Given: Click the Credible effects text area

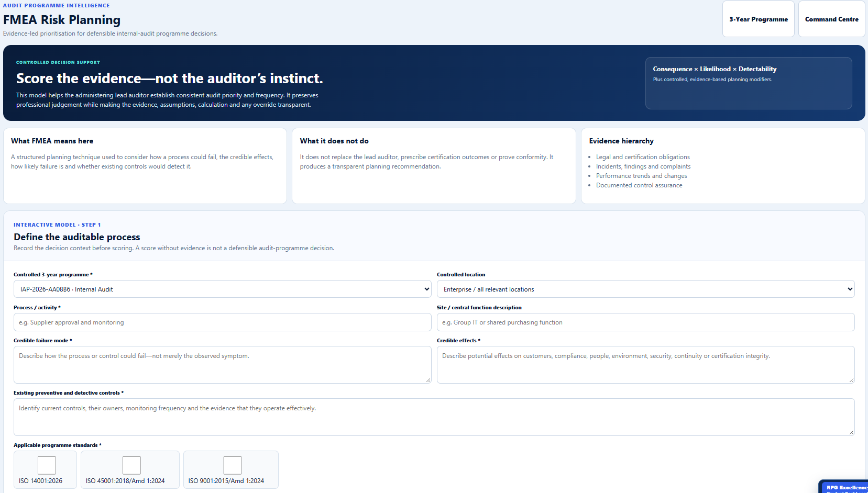Looking at the screenshot, I should click(645, 364).
